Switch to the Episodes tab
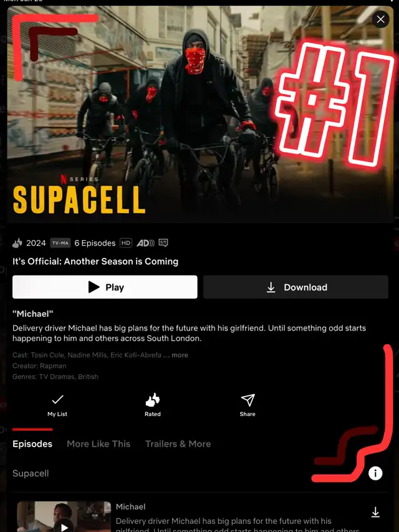 coord(32,444)
